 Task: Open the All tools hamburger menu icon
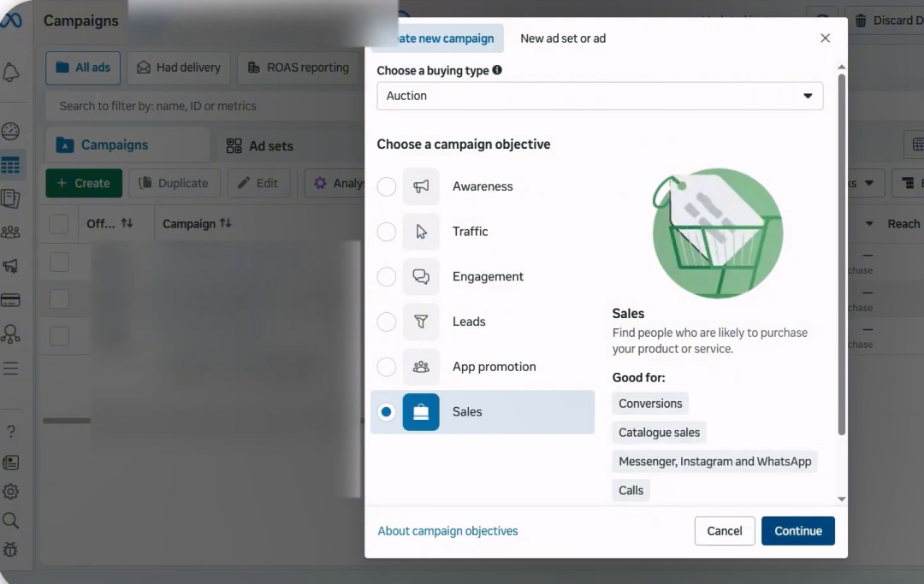10,369
